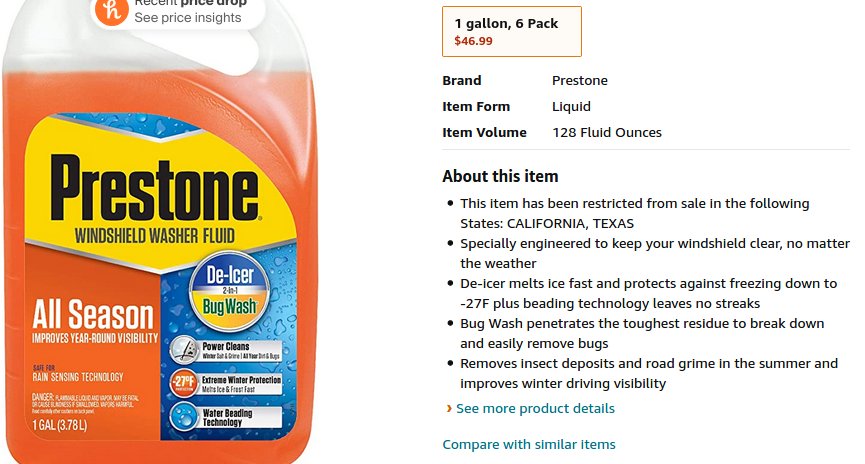This screenshot has width=865, height=464.
Task: Select the 1 gallon, 6 Pack option
Action: click(x=511, y=31)
